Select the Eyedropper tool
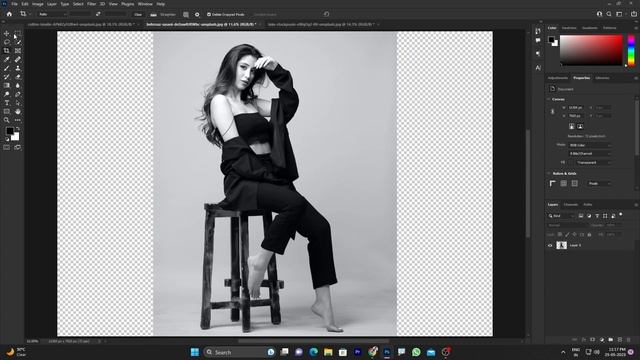This screenshot has width=640, height=360. pos(7,60)
